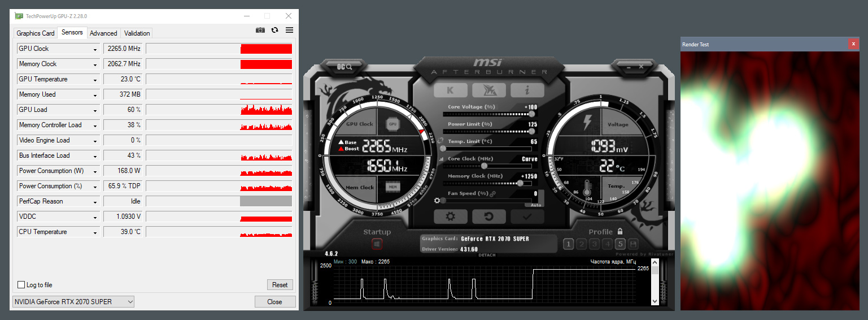Screen dimensions: 868x320
Task: Click the Voltage label in right gauge
Action: click(618, 124)
